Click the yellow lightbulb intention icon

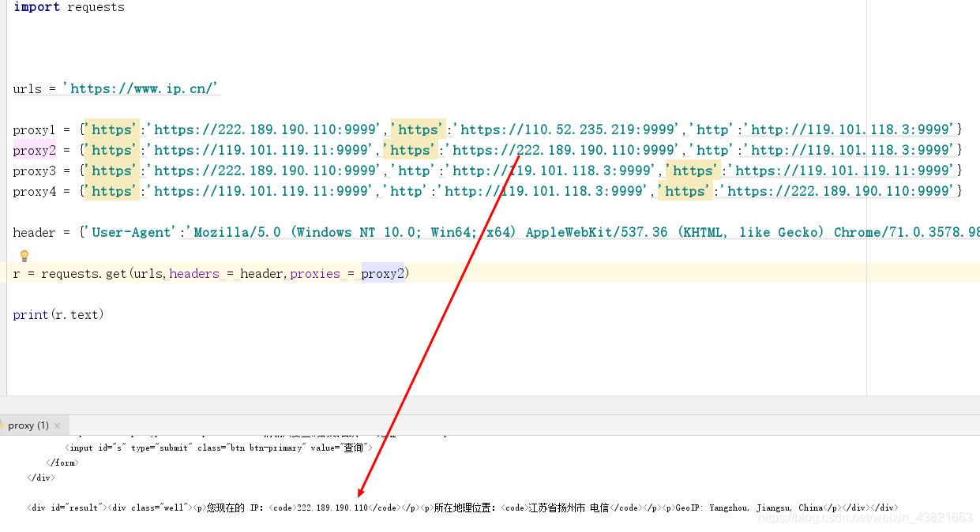tap(24, 255)
